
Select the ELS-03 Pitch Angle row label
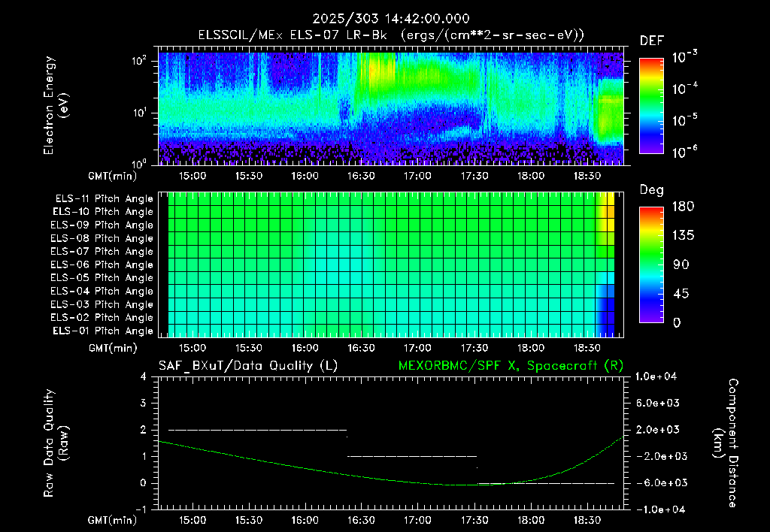tap(102, 304)
